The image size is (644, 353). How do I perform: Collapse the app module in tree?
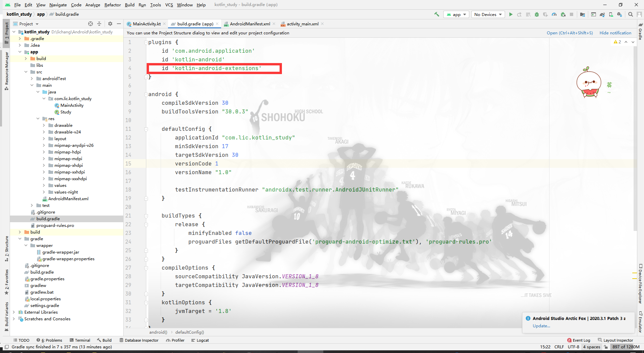20,52
